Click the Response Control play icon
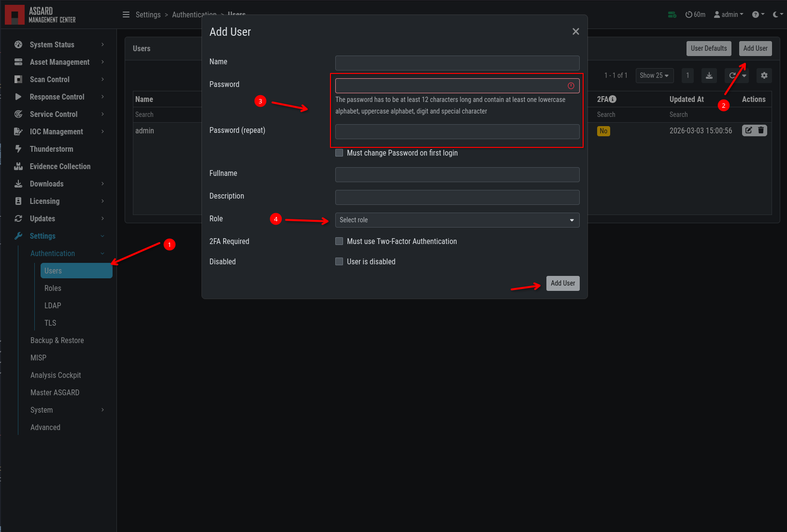Viewport: 787px width, 532px height. (18, 97)
